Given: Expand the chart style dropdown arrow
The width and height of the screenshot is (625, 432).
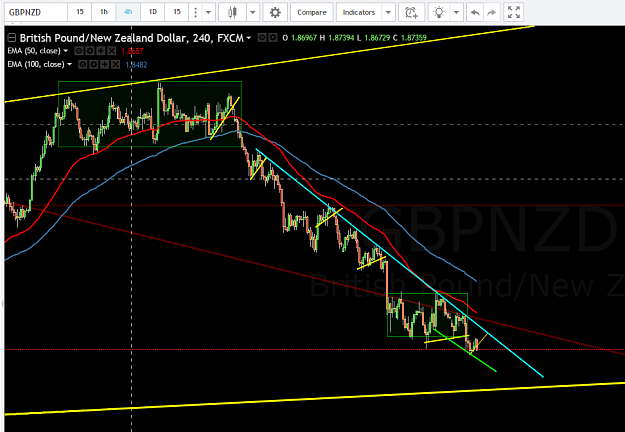Looking at the screenshot, I should click(x=252, y=12).
